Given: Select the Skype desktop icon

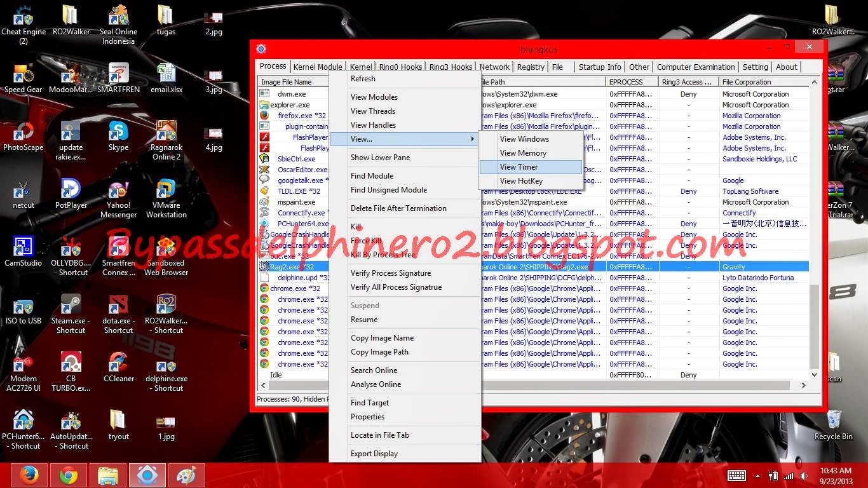Looking at the screenshot, I should (118, 137).
